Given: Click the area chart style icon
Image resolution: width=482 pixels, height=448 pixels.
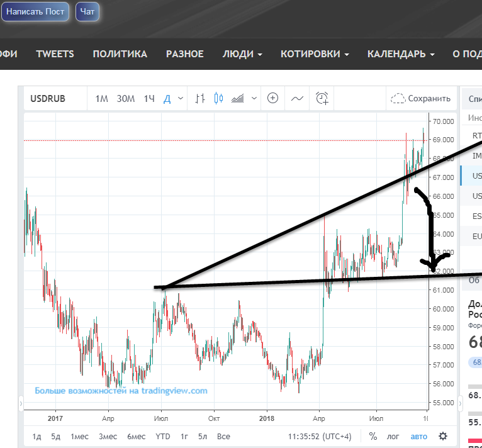Looking at the screenshot, I should tap(238, 98).
